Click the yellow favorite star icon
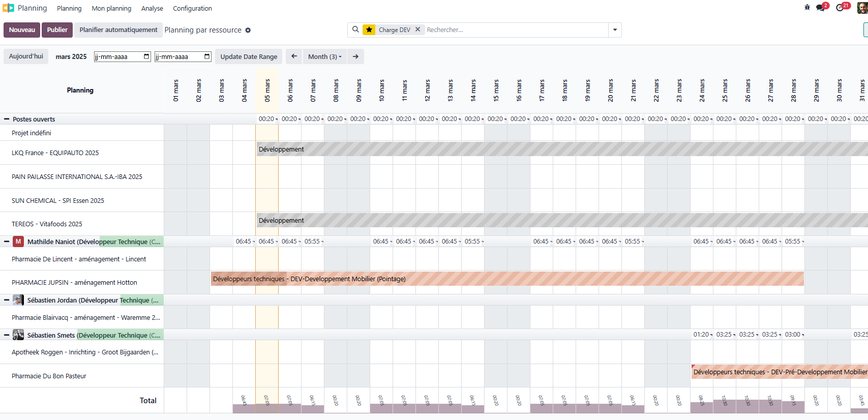Viewport: 868px width, 420px height. pos(369,30)
